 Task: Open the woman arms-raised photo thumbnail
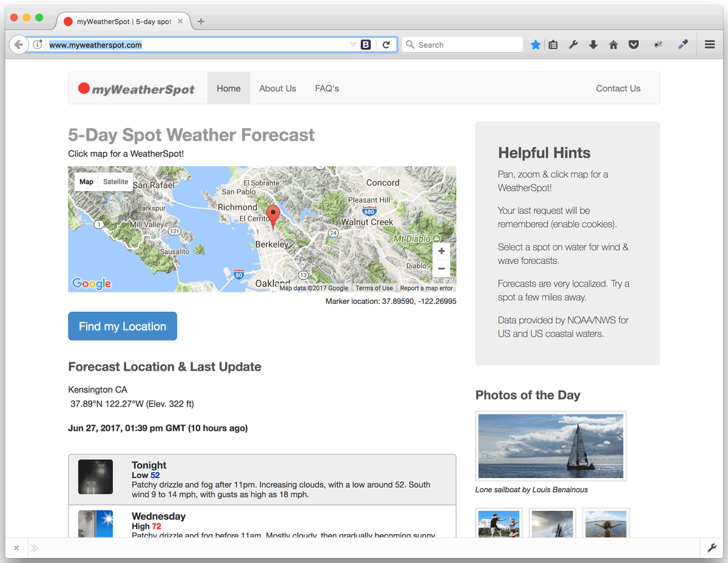point(605,523)
